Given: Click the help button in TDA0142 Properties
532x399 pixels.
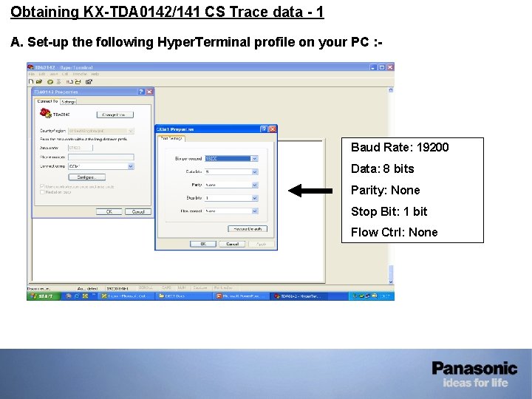Looking at the screenshot, I should 141,92.
